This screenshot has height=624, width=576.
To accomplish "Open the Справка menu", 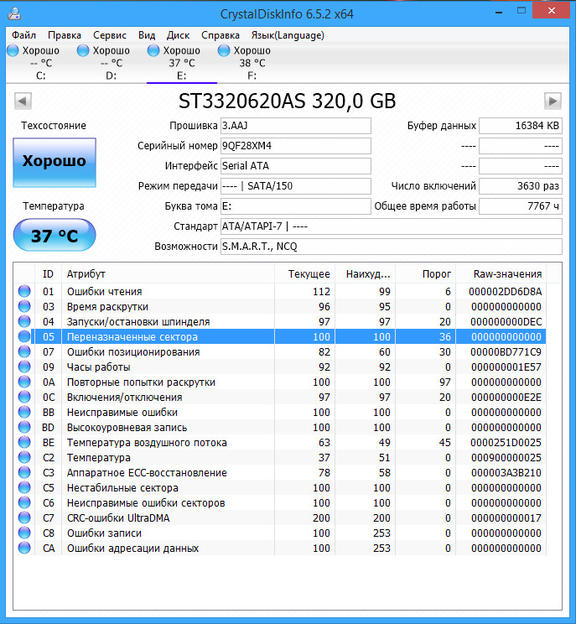I will click(220, 35).
